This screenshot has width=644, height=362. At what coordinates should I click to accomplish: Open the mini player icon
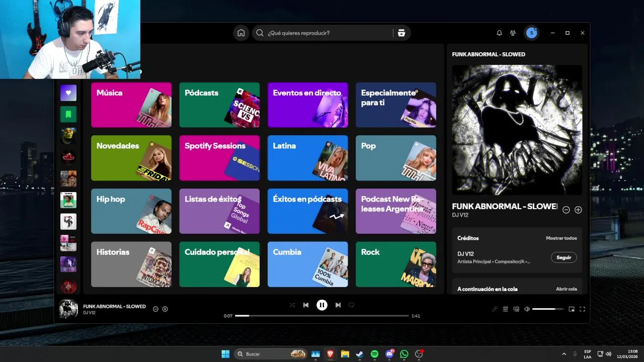click(572, 309)
